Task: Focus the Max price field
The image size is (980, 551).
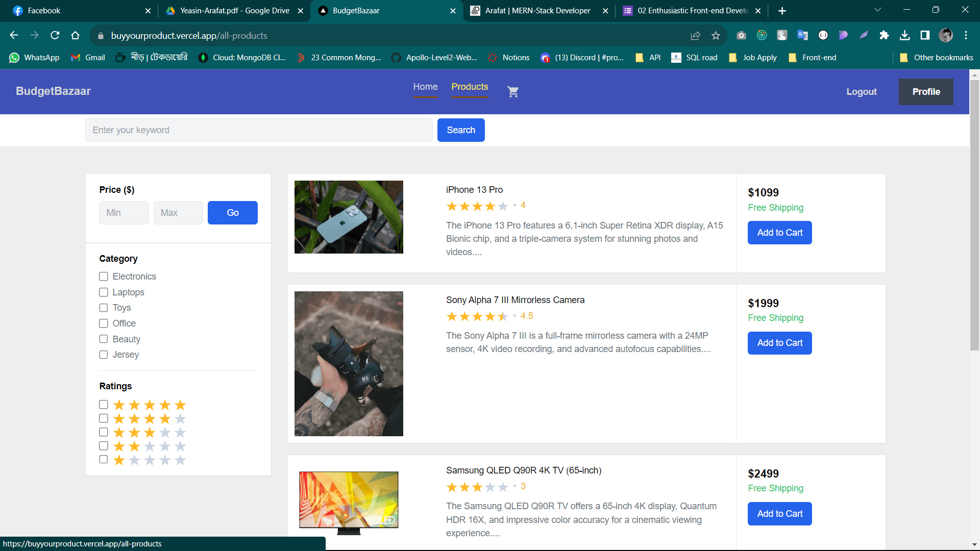Action: pyautogui.click(x=178, y=213)
